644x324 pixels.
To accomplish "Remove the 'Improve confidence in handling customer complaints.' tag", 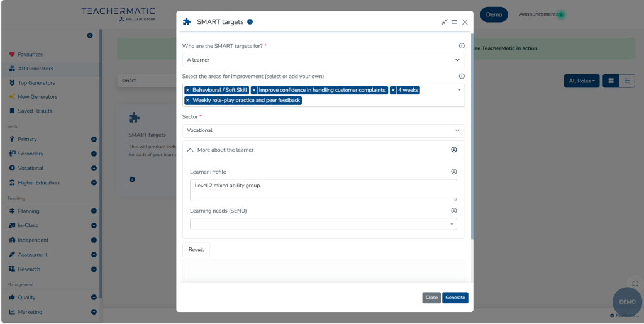I will pos(254,90).
